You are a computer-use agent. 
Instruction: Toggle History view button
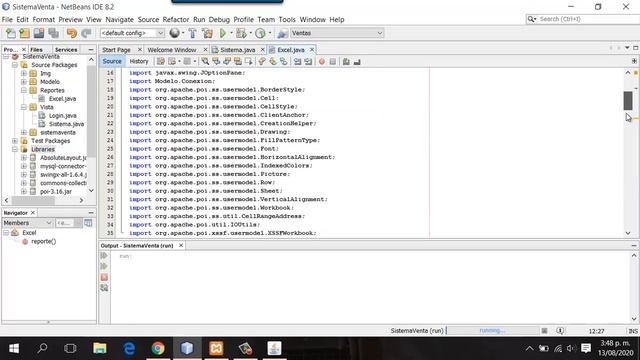click(139, 61)
